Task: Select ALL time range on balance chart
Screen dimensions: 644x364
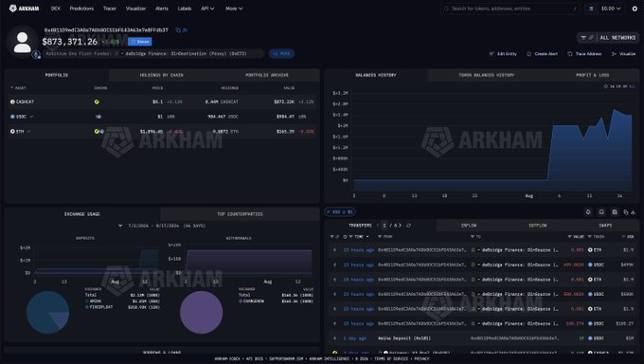Action: [632, 86]
